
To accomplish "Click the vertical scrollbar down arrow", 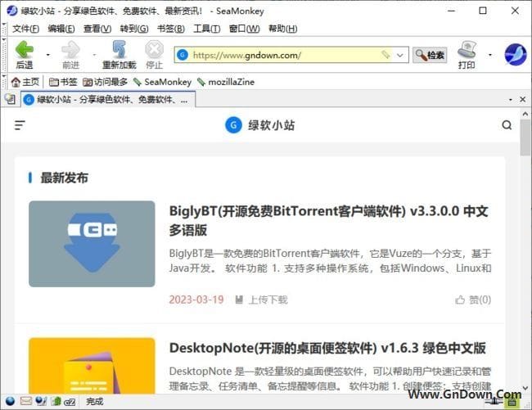I will [525, 389].
